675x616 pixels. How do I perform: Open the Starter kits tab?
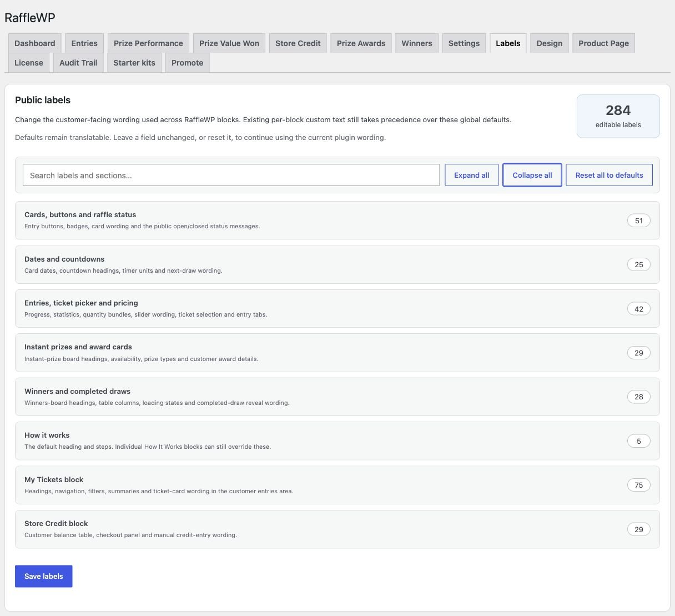[134, 63]
